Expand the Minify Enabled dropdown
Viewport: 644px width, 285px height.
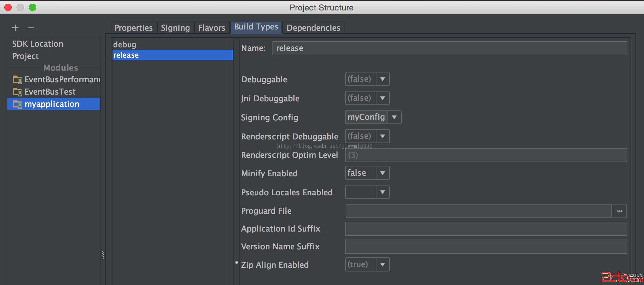pyautogui.click(x=383, y=173)
